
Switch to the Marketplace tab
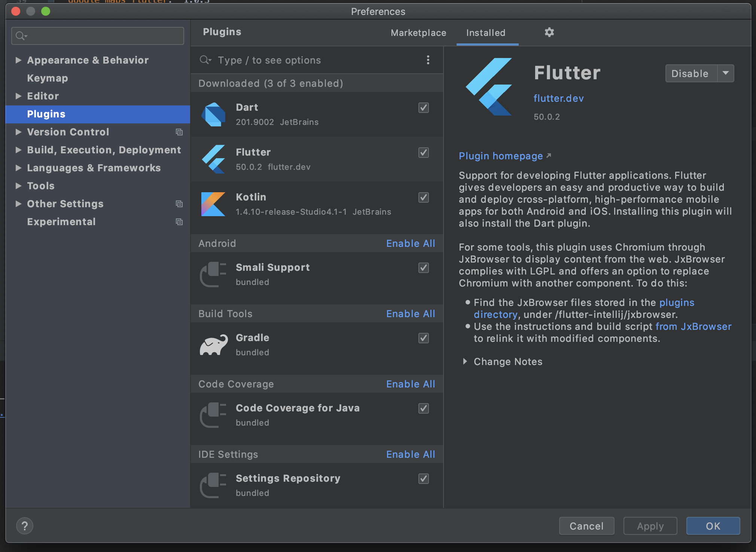pyautogui.click(x=418, y=33)
